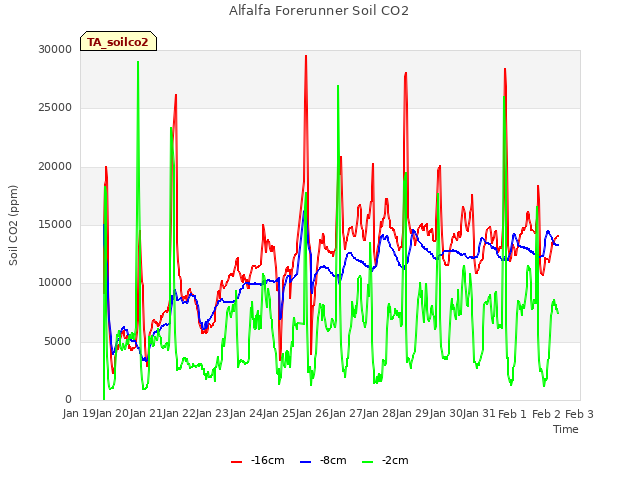Click the 5000 y-axis tick label
The width and height of the screenshot is (640, 480).
[58, 341]
